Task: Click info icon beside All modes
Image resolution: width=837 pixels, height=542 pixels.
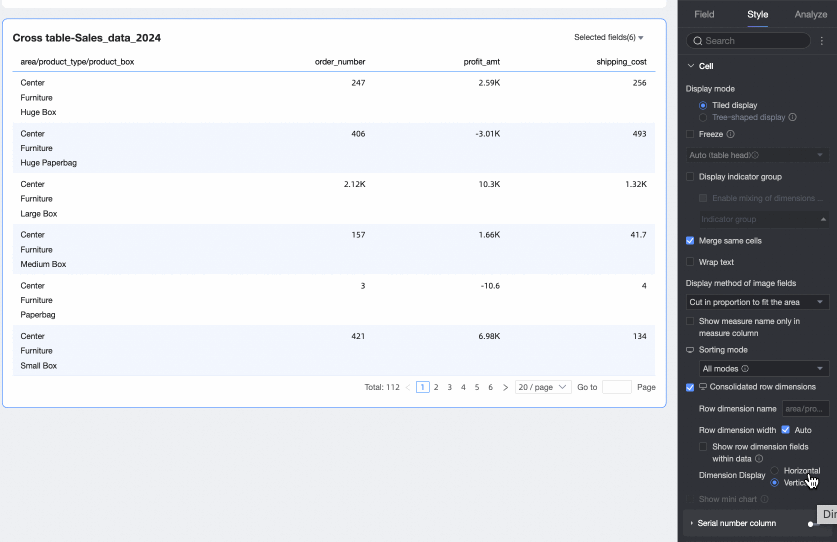Action: point(745,368)
